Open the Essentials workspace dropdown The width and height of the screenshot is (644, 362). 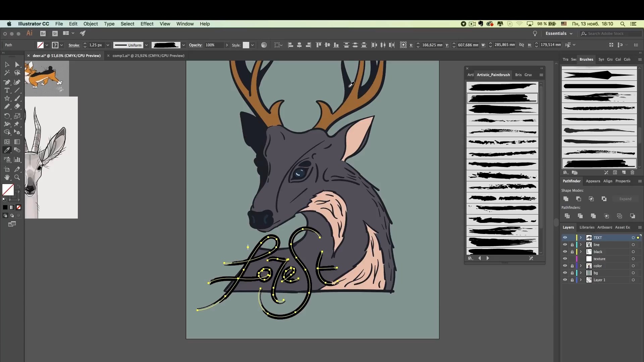[x=559, y=34]
